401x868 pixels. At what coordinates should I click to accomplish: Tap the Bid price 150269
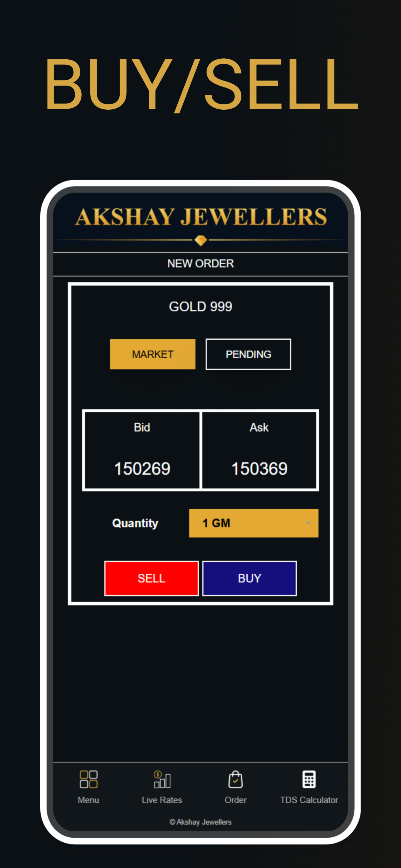(x=142, y=468)
